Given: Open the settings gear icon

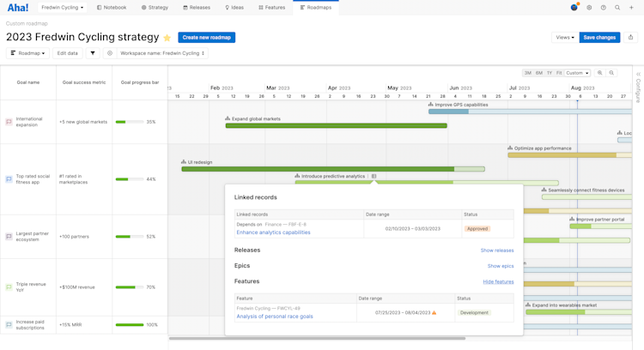Looking at the screenshot, I should 589,8.
